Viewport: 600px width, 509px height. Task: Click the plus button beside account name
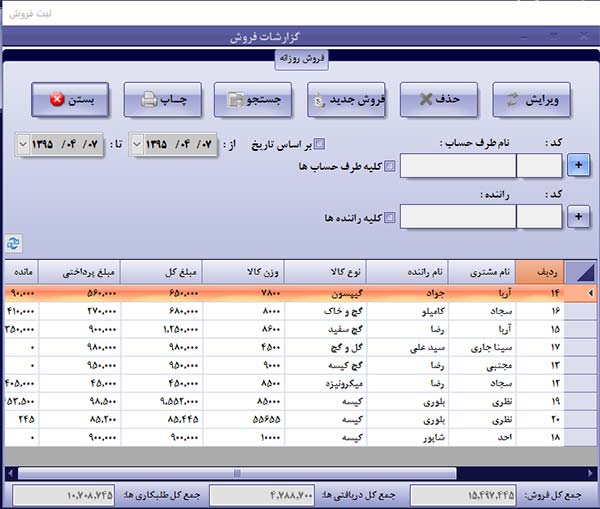tap(579, 166)
